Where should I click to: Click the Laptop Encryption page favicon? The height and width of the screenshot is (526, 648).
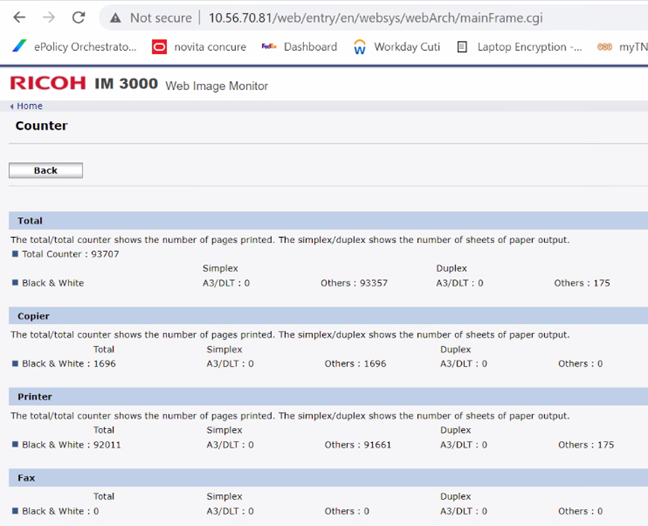point(462,47)
